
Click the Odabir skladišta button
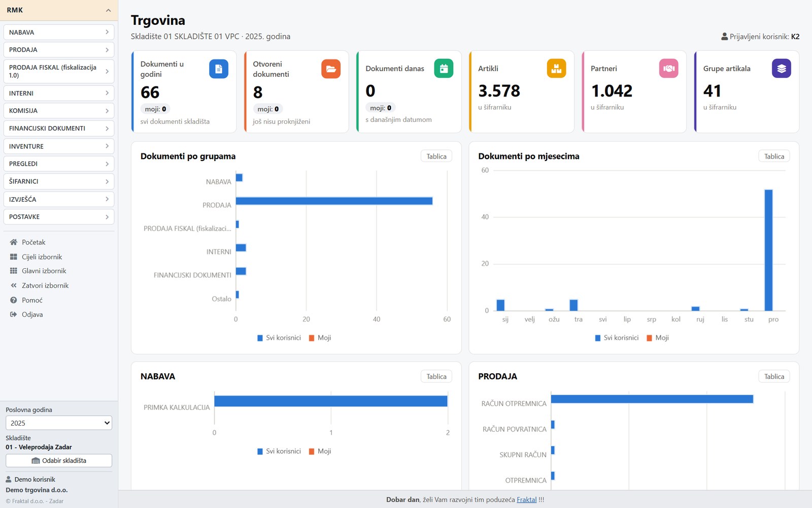(59, 461)
